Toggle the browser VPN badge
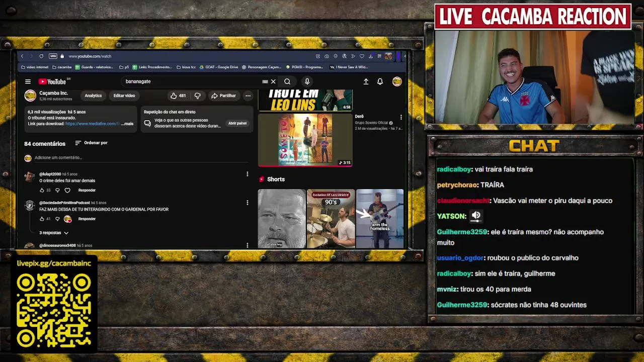This screenshot has width=644, height=362. [x=53, y=56]
